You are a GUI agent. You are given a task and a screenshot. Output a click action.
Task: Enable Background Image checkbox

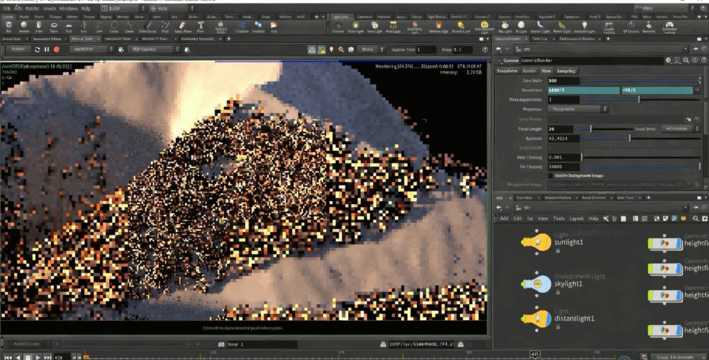pyautogui.click(x=550, y=175)
